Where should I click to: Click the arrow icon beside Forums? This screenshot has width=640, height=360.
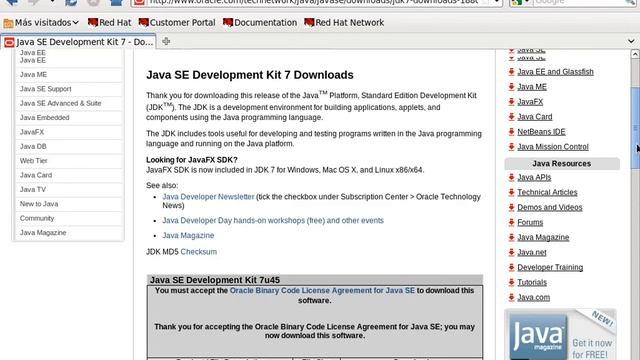point(511,222)
